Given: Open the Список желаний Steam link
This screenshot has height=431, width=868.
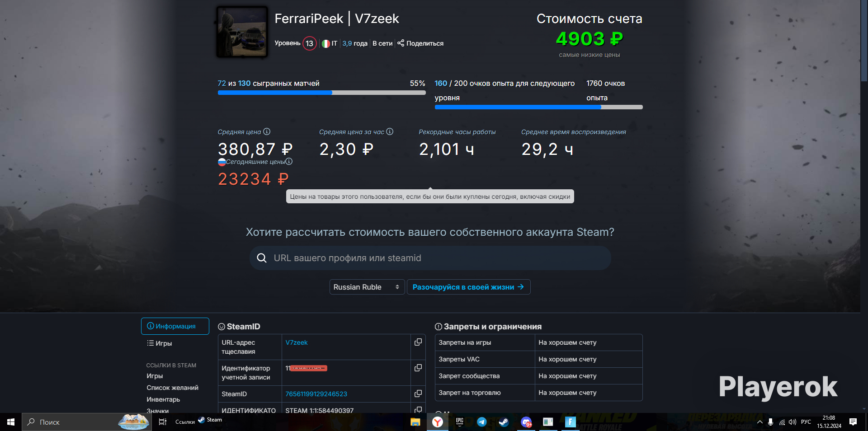Looking at the screenshot, I should pyautogui.click(x=172, y=388).
